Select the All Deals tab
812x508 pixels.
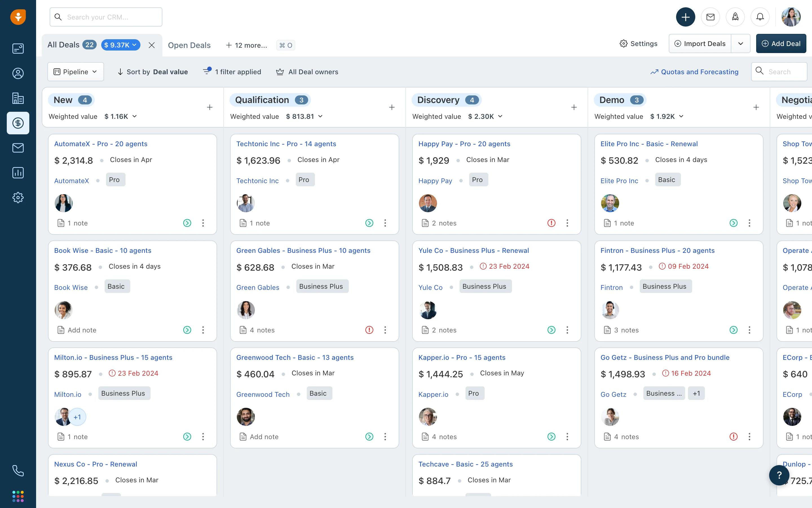(x=63, y=45)
